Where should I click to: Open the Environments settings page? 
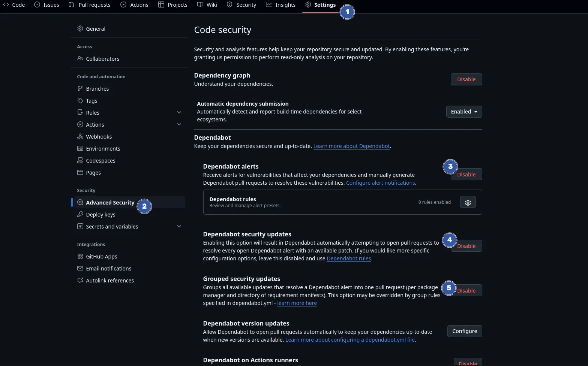[x=103, y=149]
